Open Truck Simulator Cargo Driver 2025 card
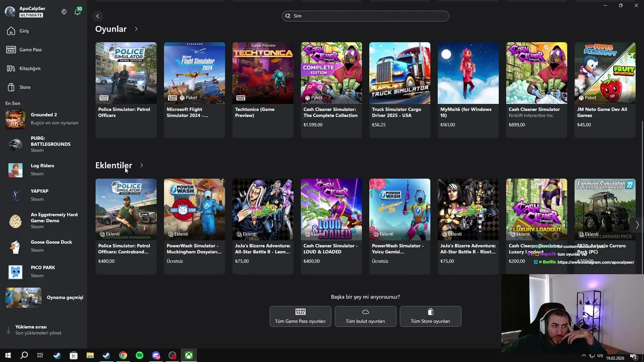This screenshot has height=362, width=644. click(399, 90)
